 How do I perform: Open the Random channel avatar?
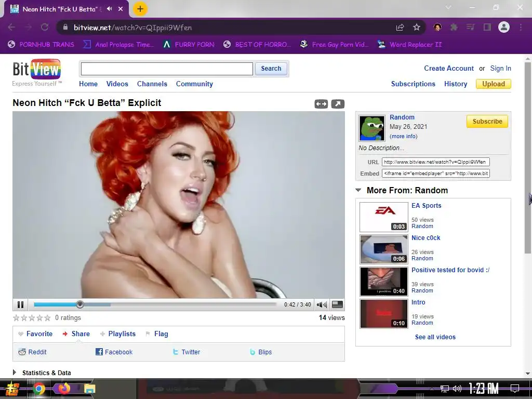coord(372,128)
